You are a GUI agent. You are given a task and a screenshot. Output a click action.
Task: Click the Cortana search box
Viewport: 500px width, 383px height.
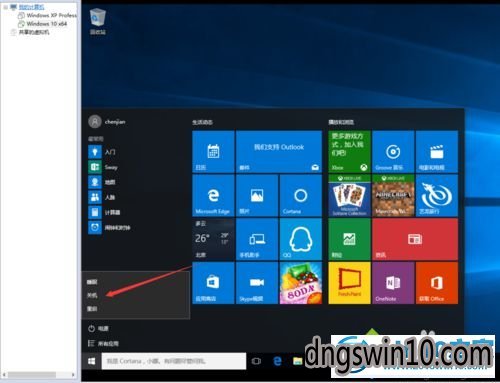tap(174, 361)
